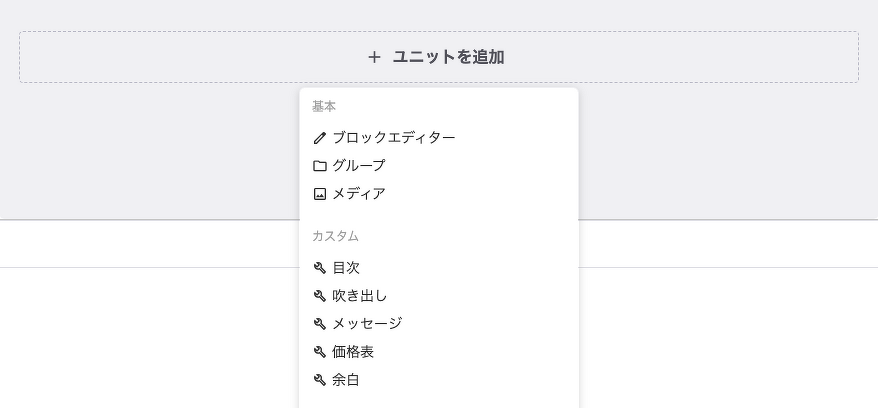Pick the 価格表 custom unit
878x408 pixels.
pyautogui.click(x=439, y=352)
